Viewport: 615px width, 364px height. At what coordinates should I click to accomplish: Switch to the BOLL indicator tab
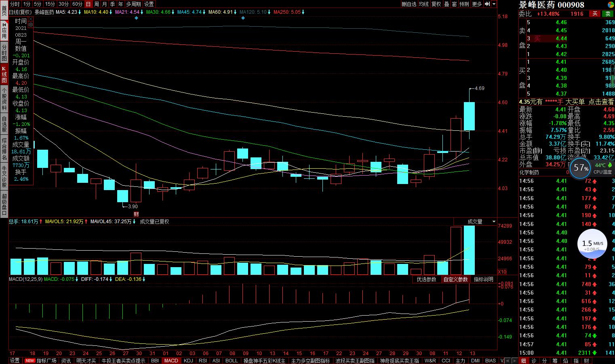pos(232,361)
